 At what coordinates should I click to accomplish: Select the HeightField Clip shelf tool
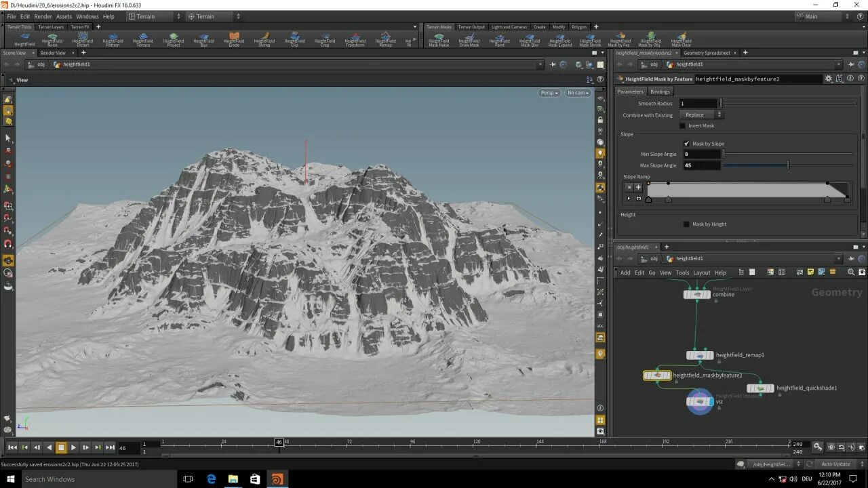pyautogui.click(x=294, y=40)
